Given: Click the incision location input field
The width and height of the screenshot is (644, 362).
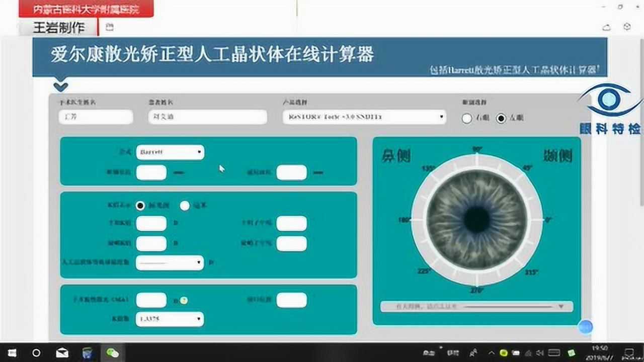Looking at the screenshot, I should click(291, 300).
